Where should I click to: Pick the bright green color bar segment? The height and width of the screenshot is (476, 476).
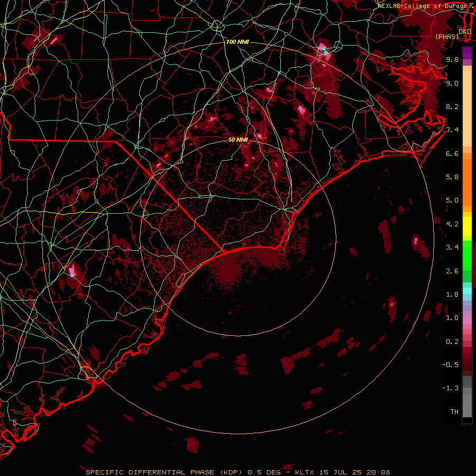coord(467,255)
